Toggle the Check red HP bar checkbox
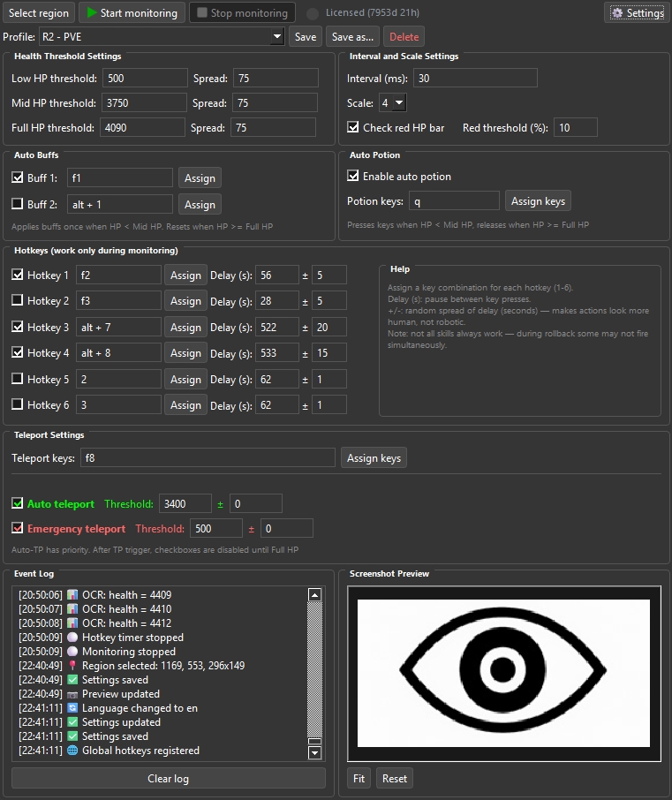The height and width of the screenshot is (800, 672). [x=352, y=127]
